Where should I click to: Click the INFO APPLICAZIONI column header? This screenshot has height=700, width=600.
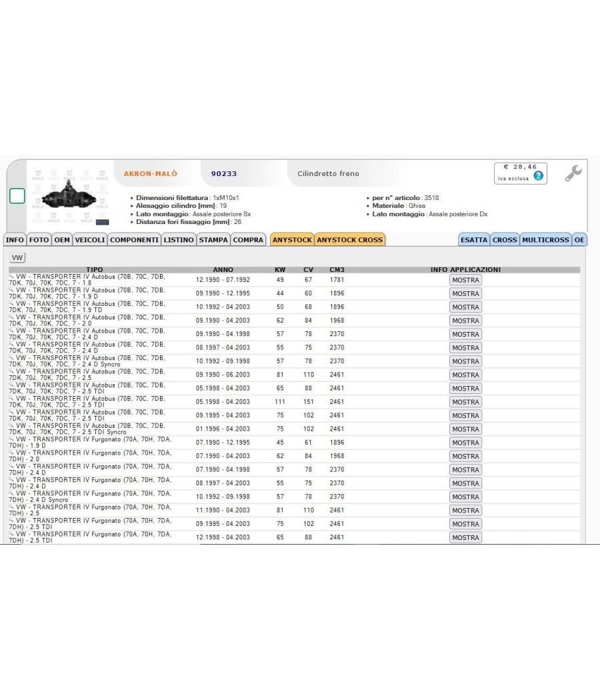(x=465, y=269)
